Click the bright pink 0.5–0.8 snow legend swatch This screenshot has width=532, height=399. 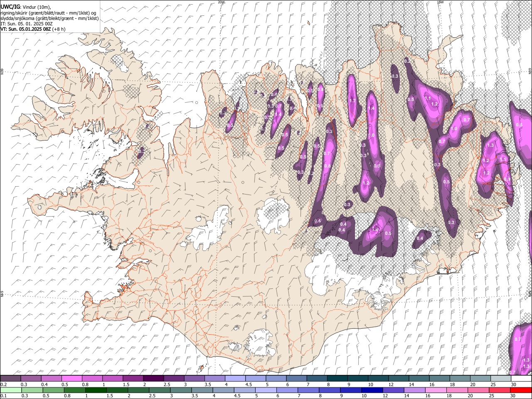click(x=72, y=378)
